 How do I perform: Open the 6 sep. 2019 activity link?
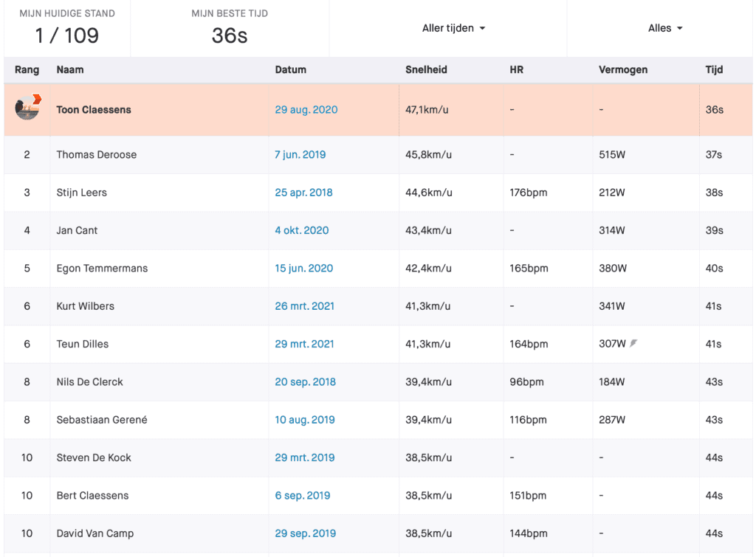point(302,495)
